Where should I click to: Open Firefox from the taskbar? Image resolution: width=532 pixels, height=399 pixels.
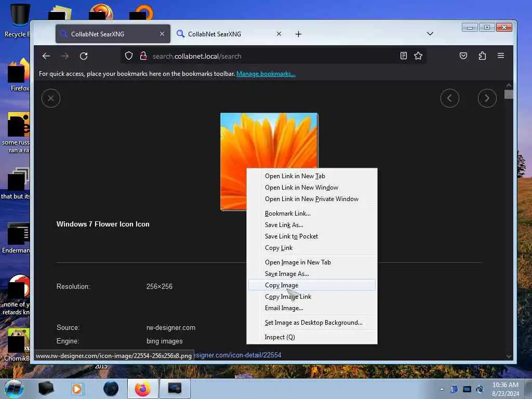point(143,389)
